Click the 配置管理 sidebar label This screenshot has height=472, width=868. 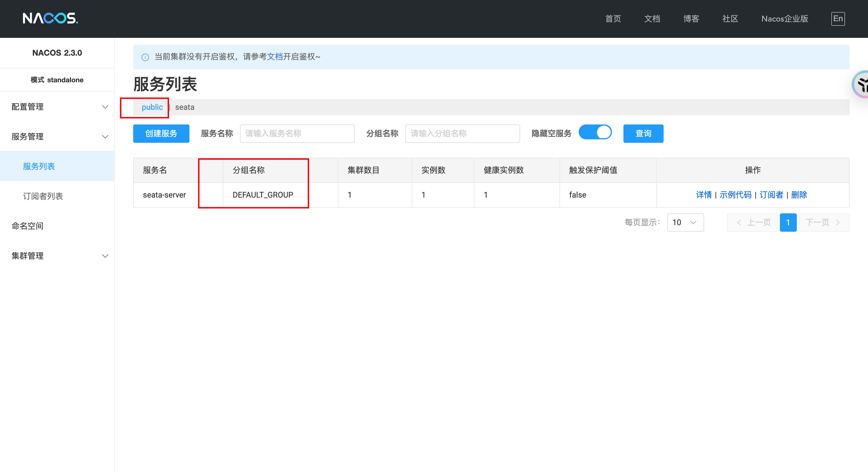click(x=27, y=107)
